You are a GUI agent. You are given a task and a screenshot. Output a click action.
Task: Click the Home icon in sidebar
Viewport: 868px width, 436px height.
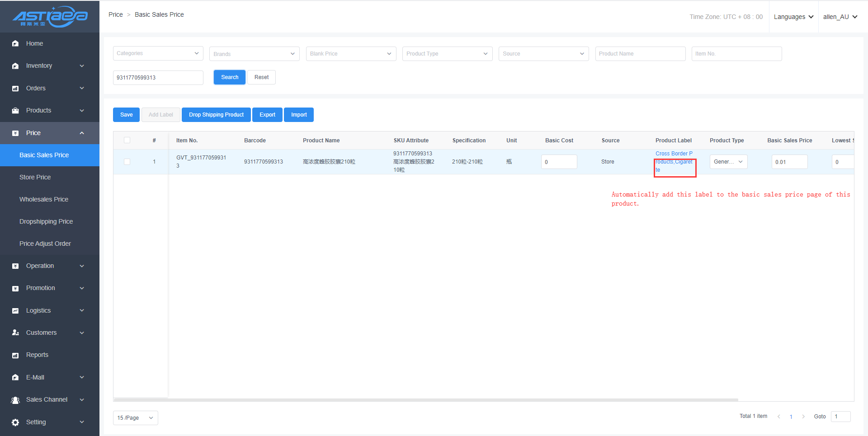click(x=15, y=43)
